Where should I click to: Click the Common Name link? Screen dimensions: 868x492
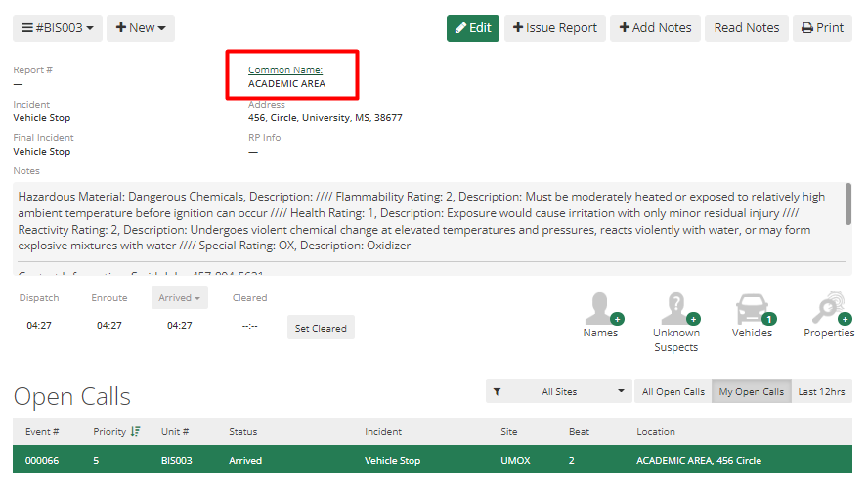285,69
